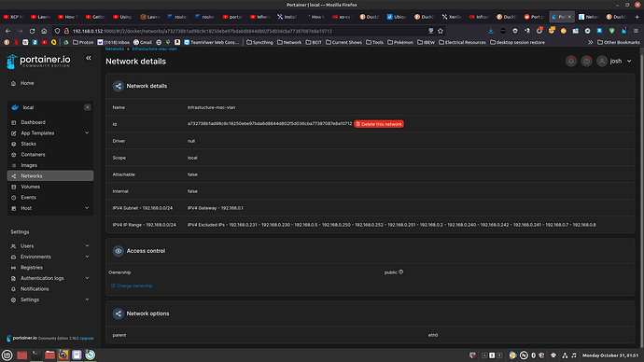Viewport: 644px width, 362px height.
Task: Open Home from the sidebar
Action: point(27,83)
